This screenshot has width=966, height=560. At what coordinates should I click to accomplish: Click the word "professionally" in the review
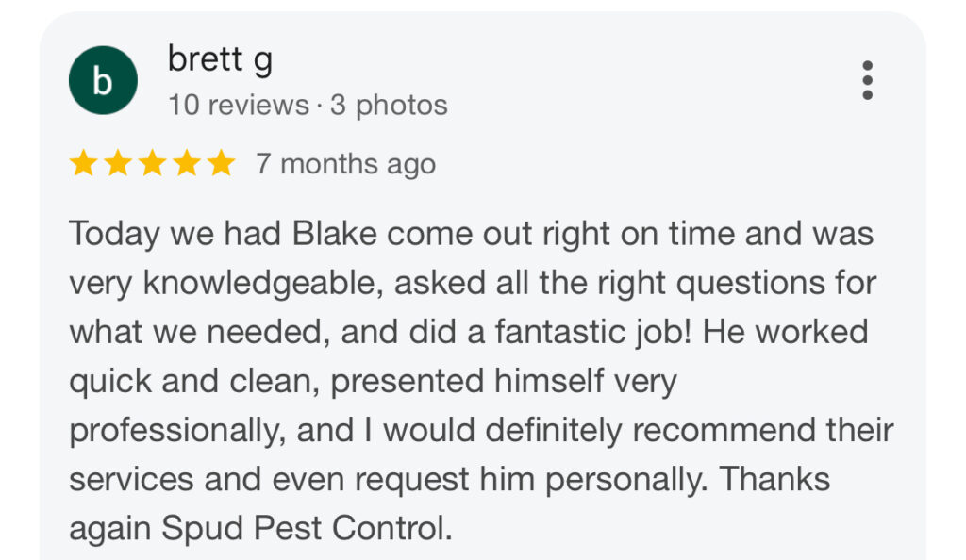pyautogui.click(x=175, y=430)
